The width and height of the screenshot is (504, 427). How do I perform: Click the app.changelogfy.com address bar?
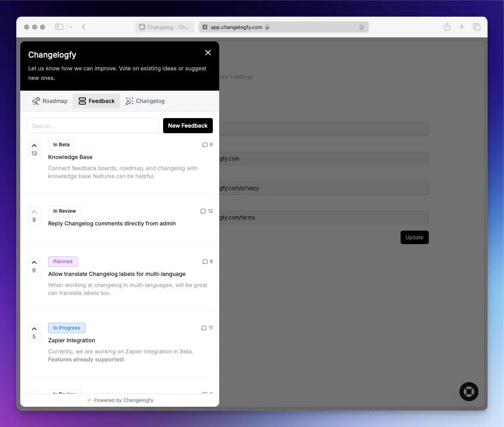coord(284,27)
